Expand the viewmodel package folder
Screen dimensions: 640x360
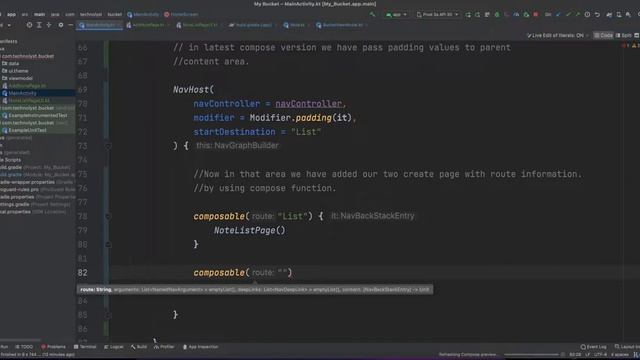click(17, 78)
